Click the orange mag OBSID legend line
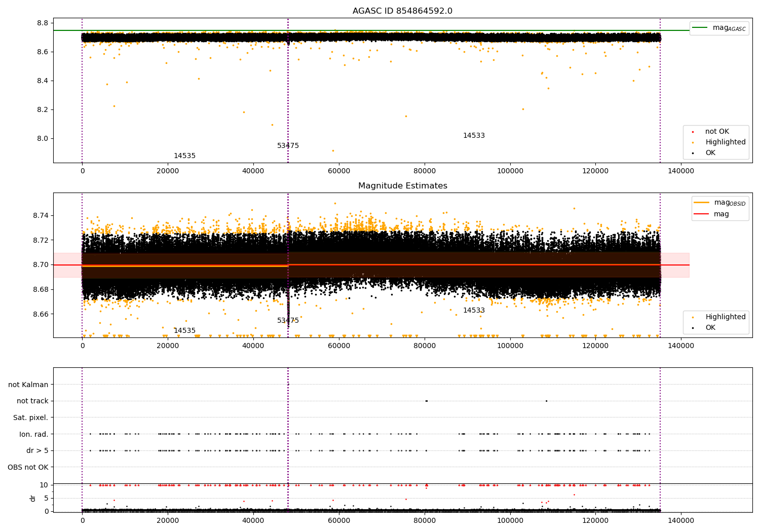 pos(702,203)
